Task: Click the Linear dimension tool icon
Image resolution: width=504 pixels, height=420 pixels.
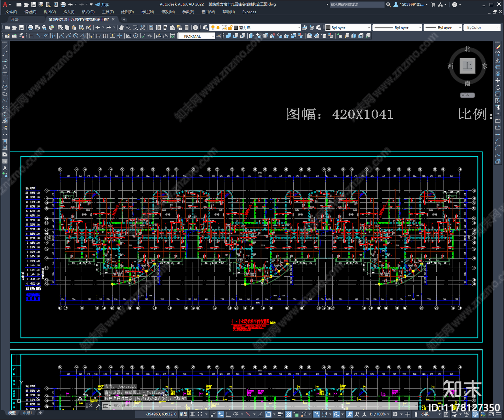Action: (x=31, y=36)
